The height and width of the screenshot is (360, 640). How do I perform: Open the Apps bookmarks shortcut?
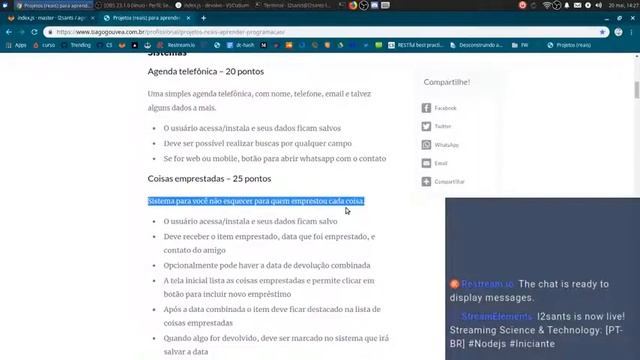16,45
